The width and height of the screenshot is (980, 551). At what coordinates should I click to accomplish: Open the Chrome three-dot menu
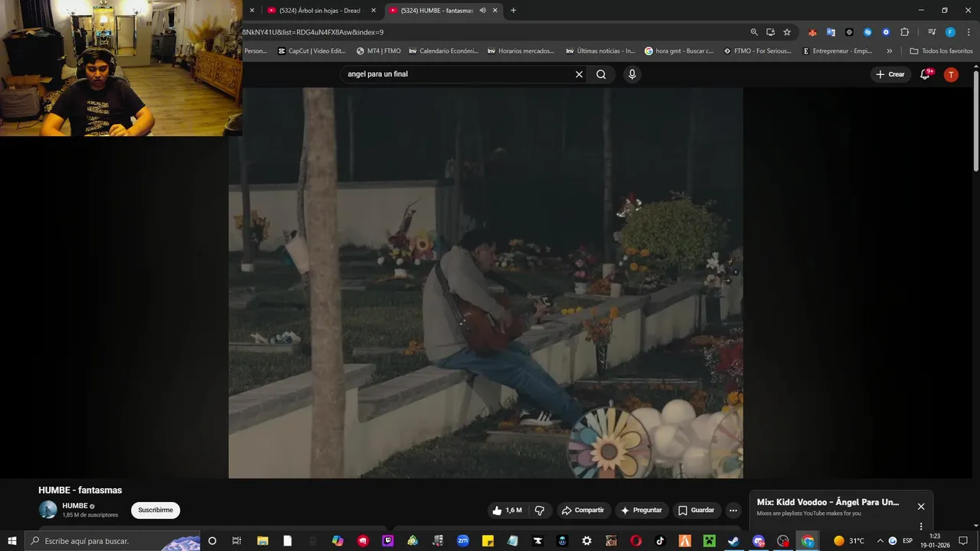tap(967, 32)
